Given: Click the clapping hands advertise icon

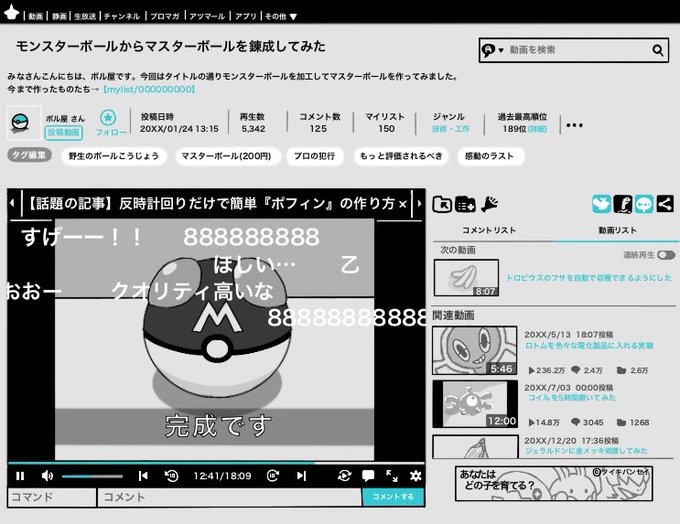Looking at the screenshot, I should pyautogui.click(x=489, y=204).
